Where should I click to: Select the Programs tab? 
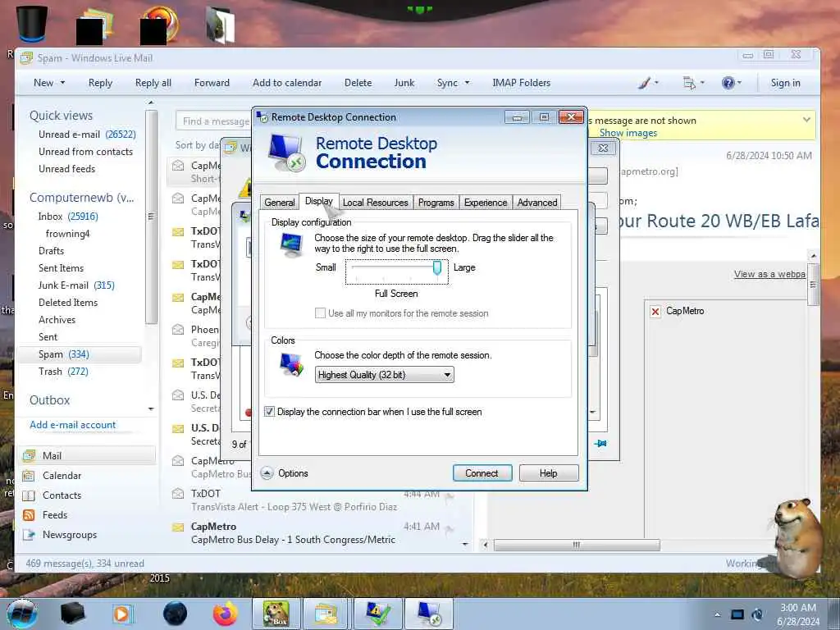pos(436,203)
